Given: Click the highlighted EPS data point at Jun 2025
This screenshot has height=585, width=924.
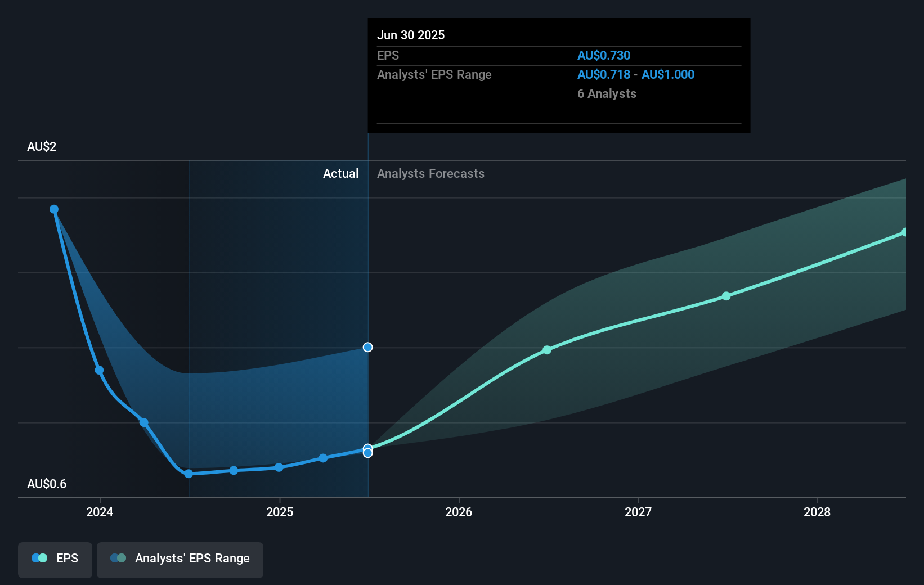Looking at the screenshot, I should click(x=367, y=452).
